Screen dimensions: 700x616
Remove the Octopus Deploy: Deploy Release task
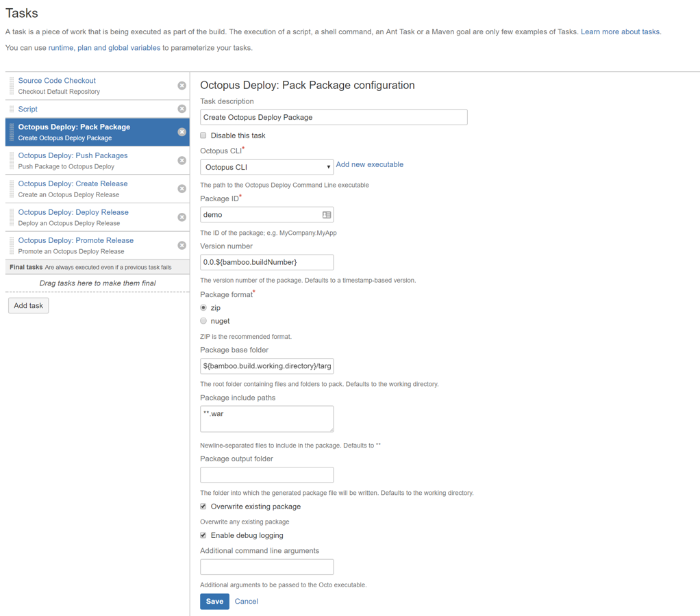(182, 217)
